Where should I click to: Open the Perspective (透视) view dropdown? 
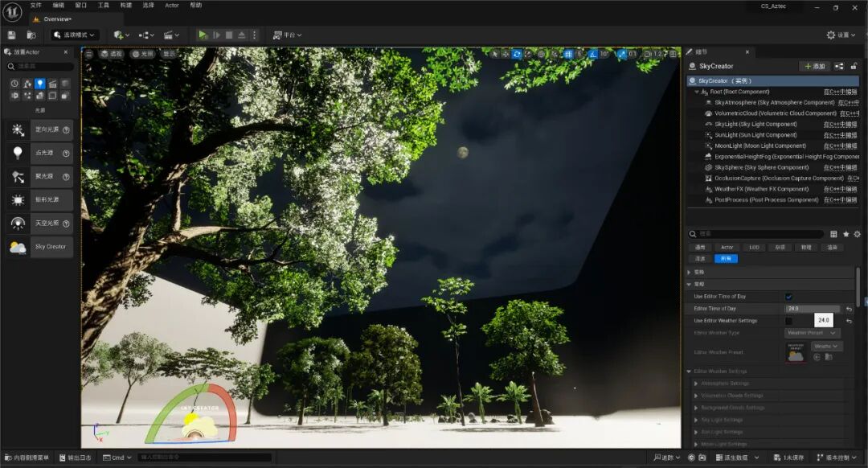113,54
